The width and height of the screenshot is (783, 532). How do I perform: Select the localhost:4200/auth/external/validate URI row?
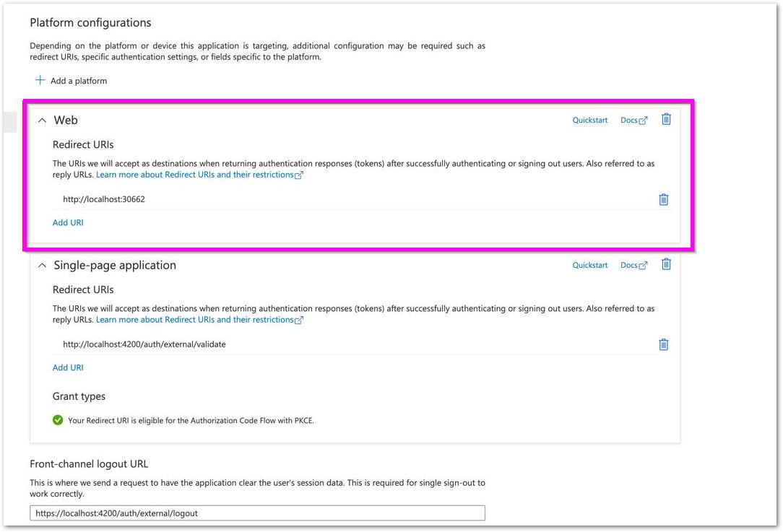pos(363,344)
